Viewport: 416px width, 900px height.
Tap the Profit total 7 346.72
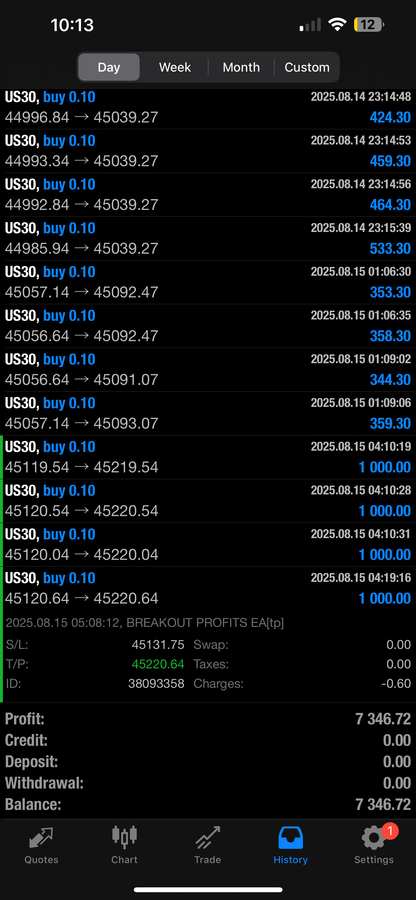coord(383,719)
